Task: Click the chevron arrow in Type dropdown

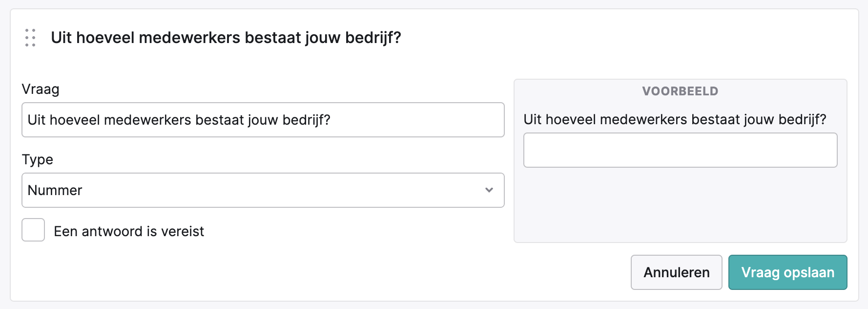Action: tap(489, 190)
